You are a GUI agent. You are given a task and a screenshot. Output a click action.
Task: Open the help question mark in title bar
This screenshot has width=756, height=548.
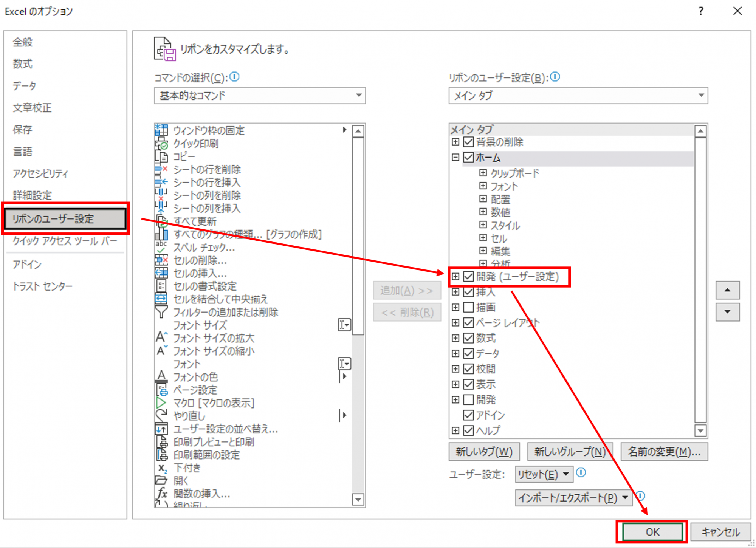click(701, 11)
